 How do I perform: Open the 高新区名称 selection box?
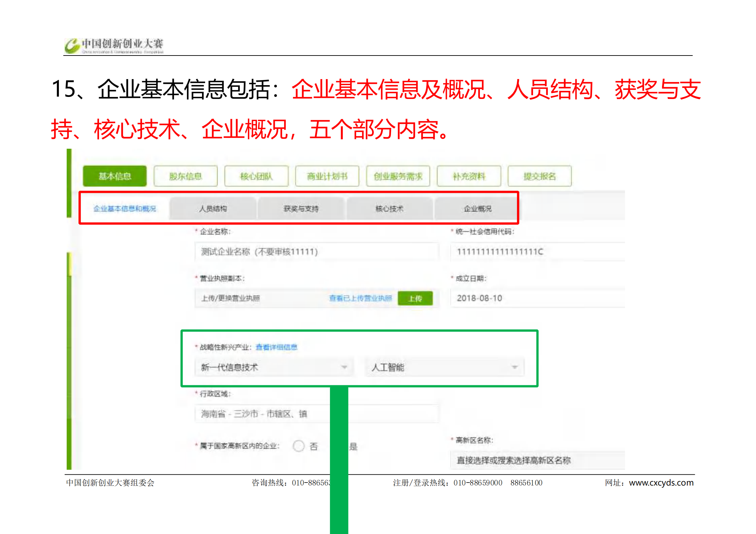click(x=537, y=460)
